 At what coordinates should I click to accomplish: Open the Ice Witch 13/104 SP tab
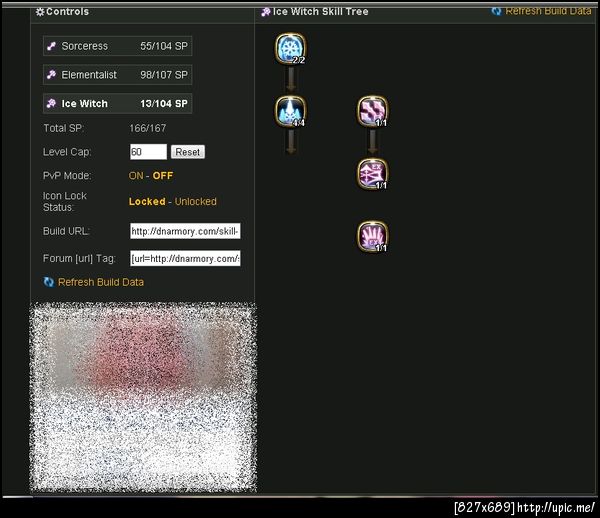tap(117, 103)
